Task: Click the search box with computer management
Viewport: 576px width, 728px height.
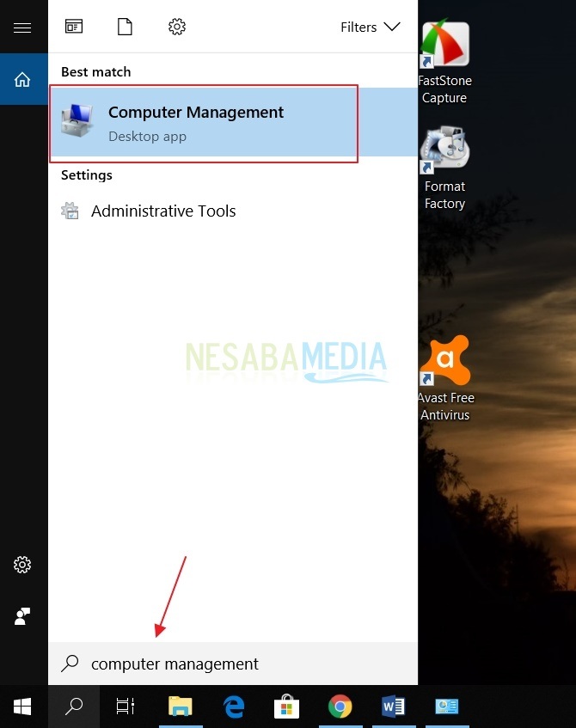Action: pos(232,664)
